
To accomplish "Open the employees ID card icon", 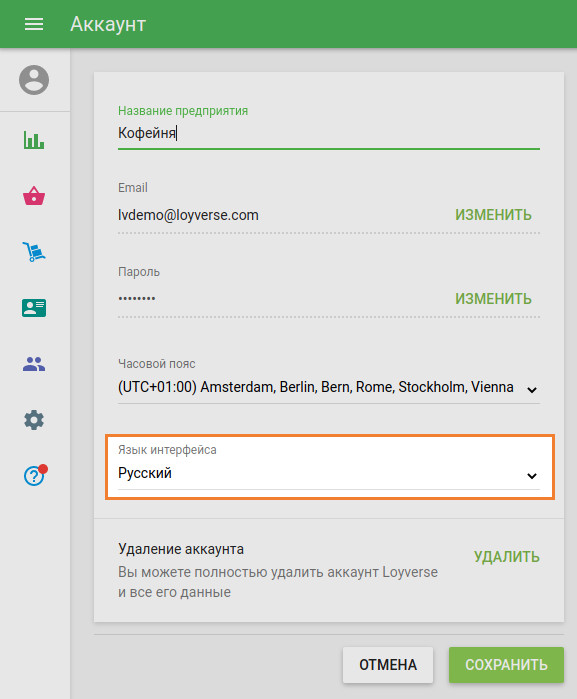I will [x=34, y=308].
